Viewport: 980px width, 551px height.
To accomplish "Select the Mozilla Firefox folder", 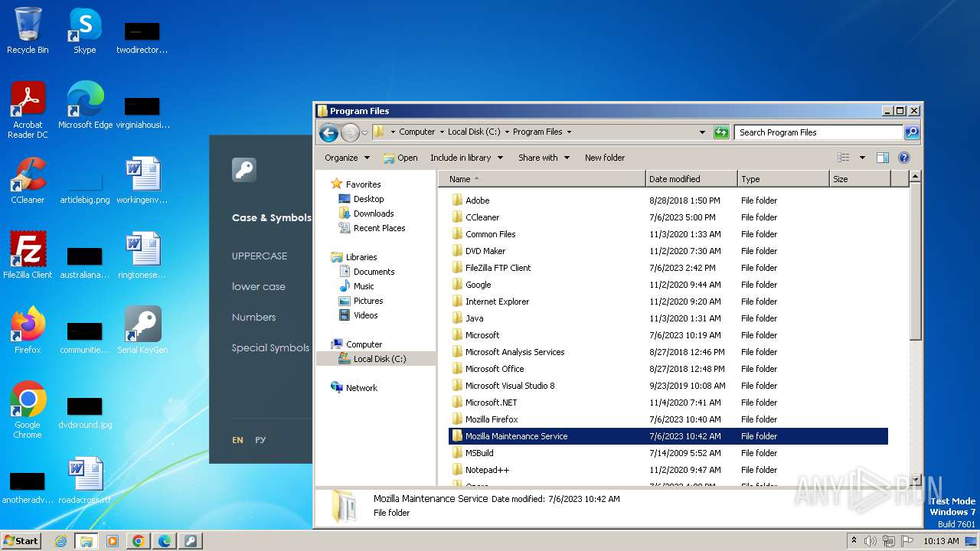I will [x=492, y=419].
